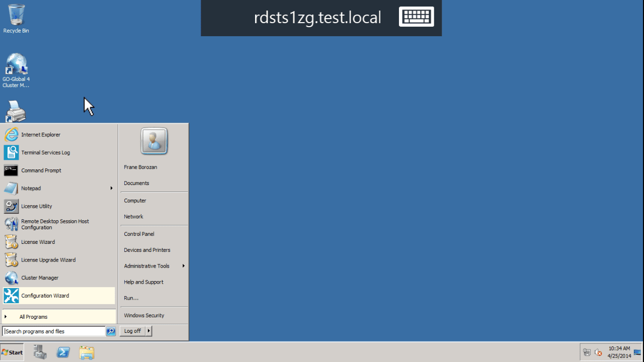This screenshot has width=644, height=362.
Task: Open Computer from the Start menu
Action: pos(135,201)
